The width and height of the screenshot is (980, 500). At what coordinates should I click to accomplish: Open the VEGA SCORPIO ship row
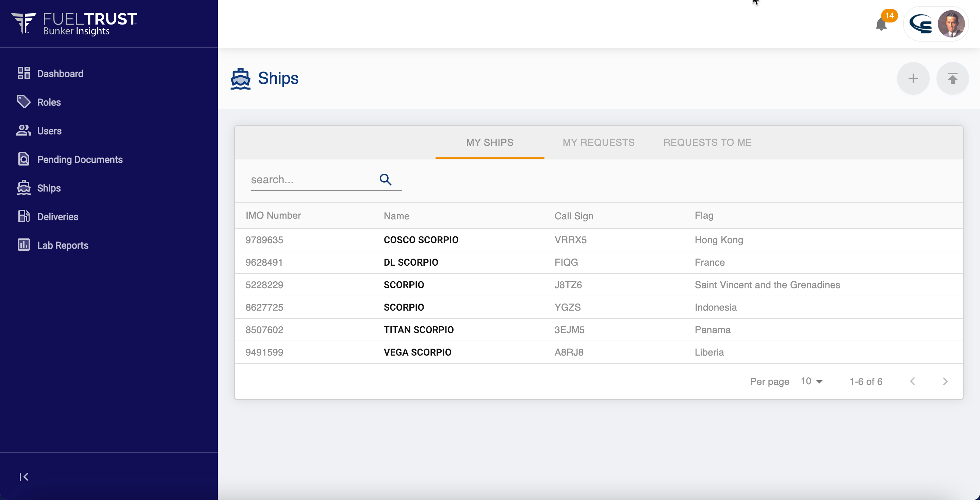[599, 352]
